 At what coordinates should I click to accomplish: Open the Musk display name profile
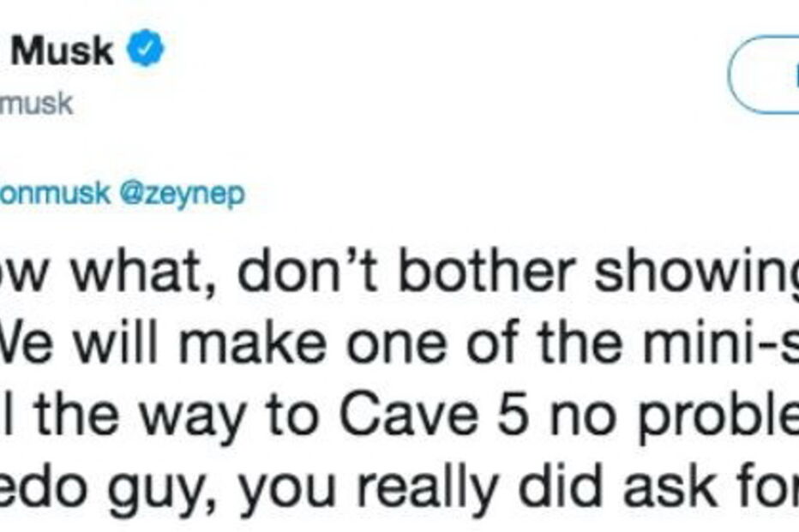63,52
